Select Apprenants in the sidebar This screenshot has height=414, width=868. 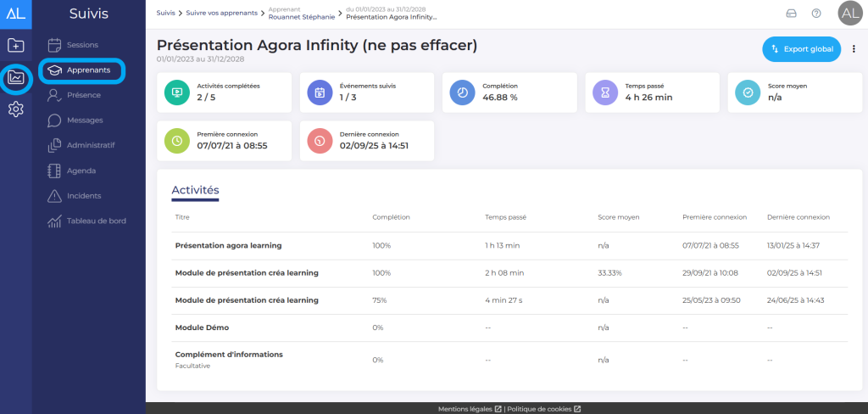[87, 70]
